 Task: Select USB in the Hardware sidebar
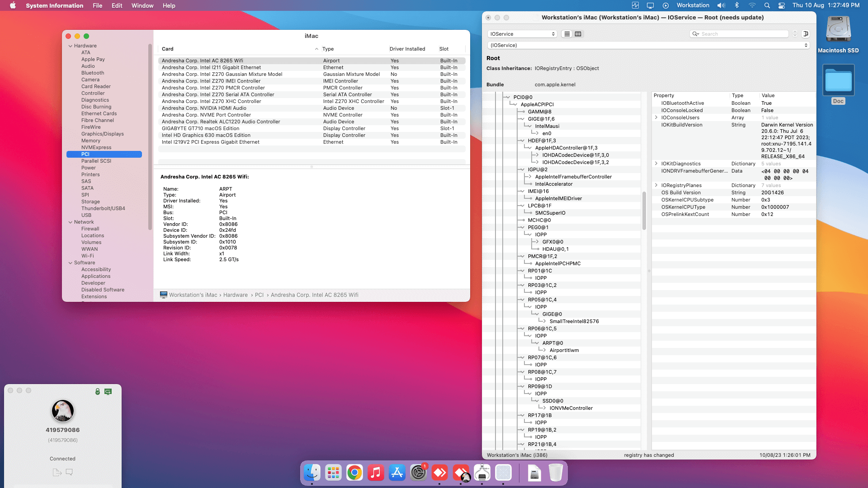(86, 215)
